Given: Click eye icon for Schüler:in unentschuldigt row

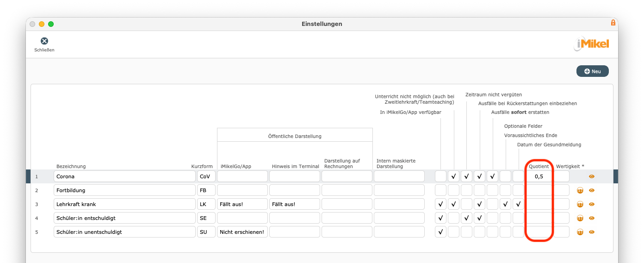Looking at the screenshot, I should click(591, 232).
